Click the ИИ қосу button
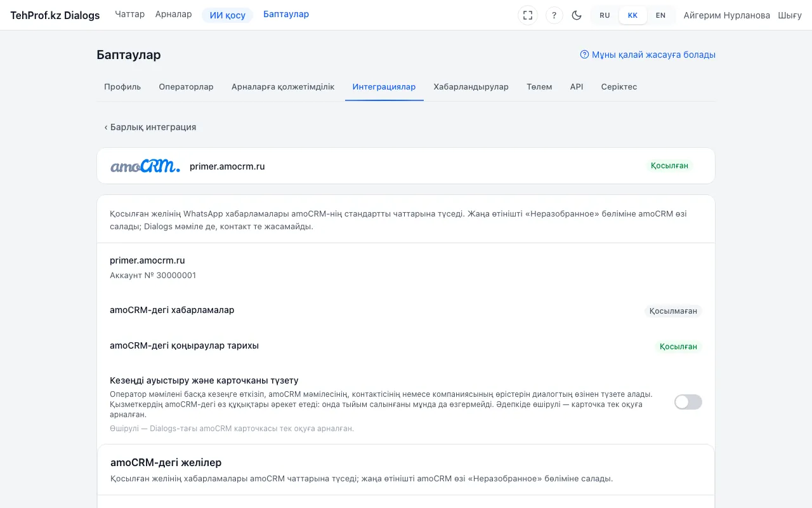The height and width of the screenshot is (508, 812). pyautogui.click(x=228, y=15)
